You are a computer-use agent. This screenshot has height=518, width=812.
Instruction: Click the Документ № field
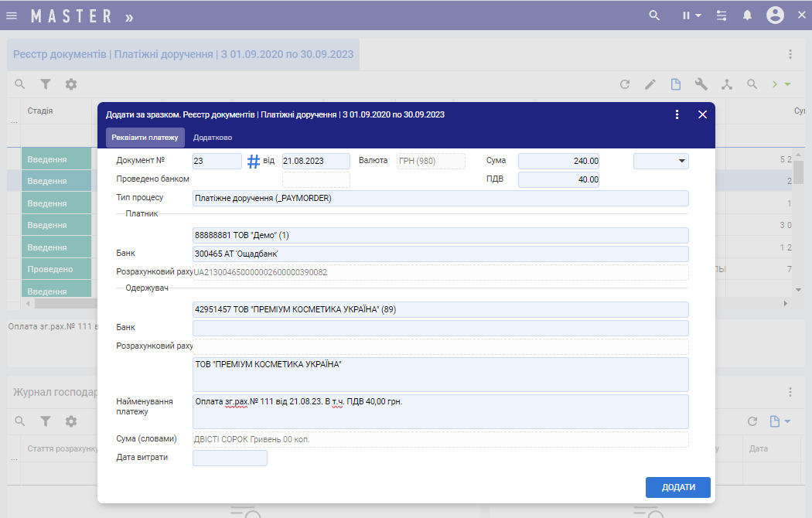pos(217,161)
